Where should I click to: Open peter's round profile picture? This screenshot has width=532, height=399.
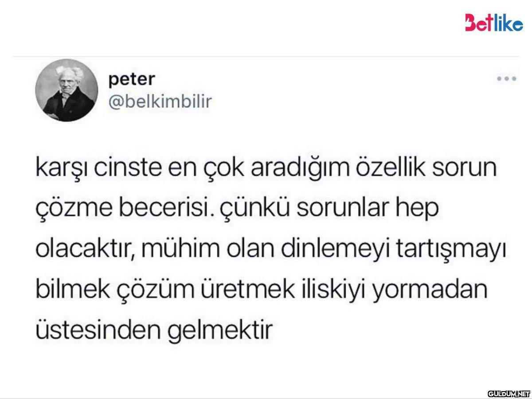click(66, 90)
